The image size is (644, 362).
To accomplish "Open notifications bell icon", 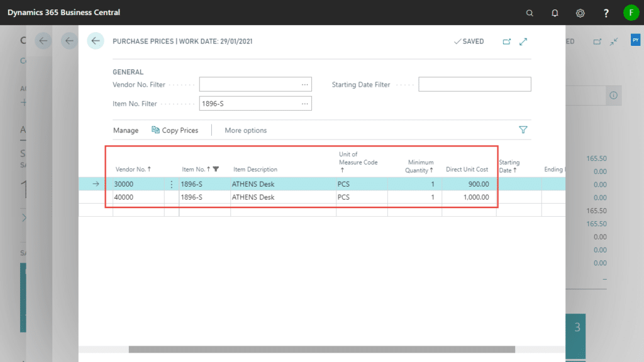I will [x=555, y=13].
